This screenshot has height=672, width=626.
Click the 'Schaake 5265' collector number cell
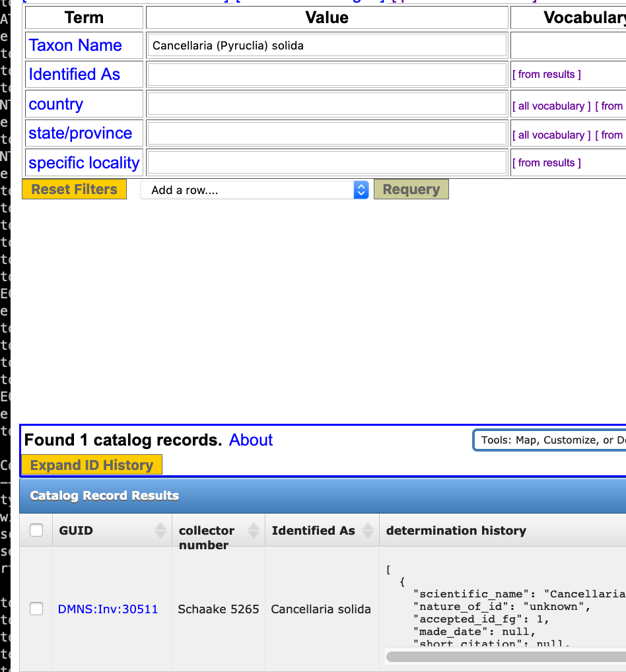click(x=219, y=609)
